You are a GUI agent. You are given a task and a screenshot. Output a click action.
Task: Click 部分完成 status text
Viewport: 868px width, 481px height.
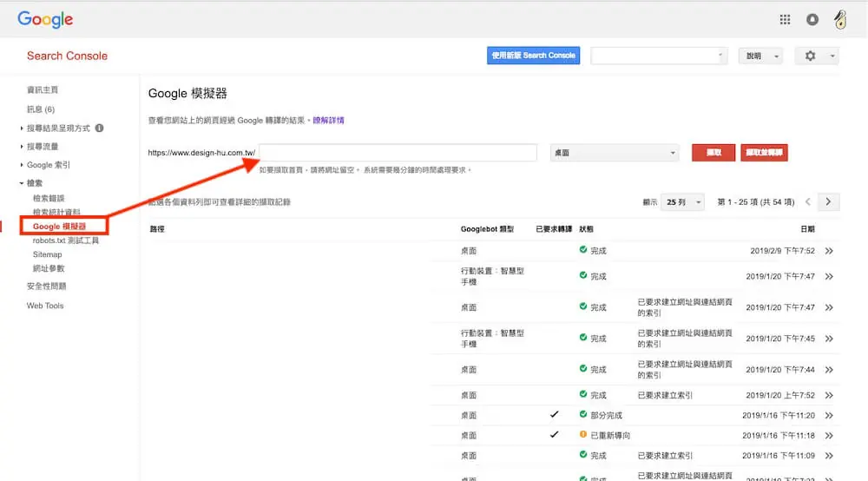pyautogui.click(x=606, y=415)
